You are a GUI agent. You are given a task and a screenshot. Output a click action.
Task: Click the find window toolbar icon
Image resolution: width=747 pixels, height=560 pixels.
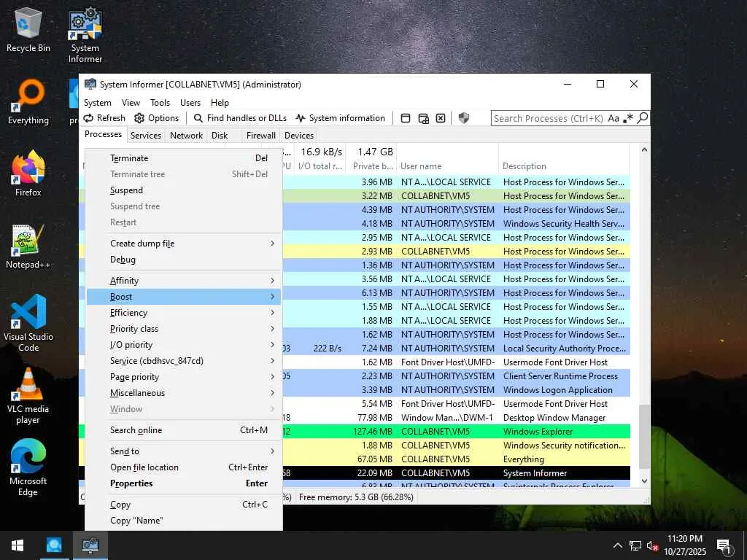point(406,118)
